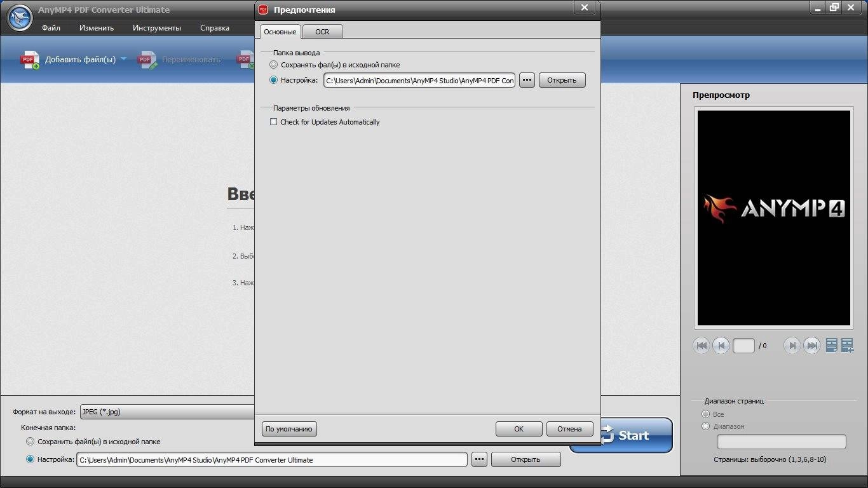This screenshot has height=488, width=868.
Task: Click the По умолчанию button
Action: click(x=289, y=429)
